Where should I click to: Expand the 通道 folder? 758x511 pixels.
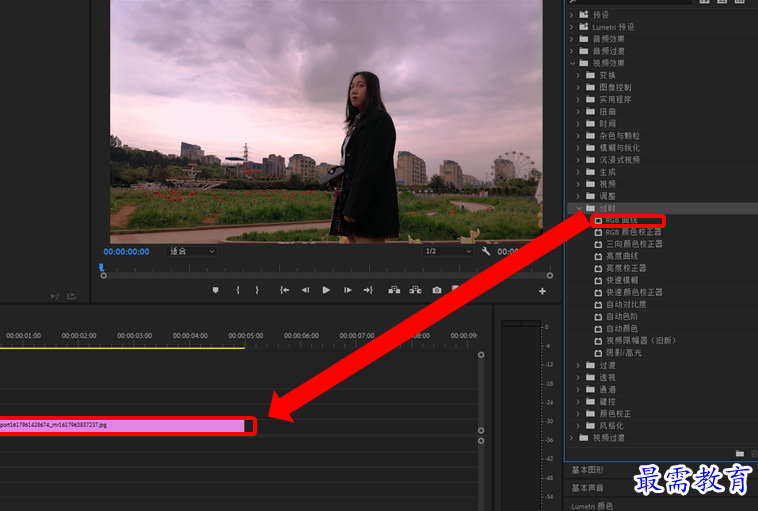579,390
